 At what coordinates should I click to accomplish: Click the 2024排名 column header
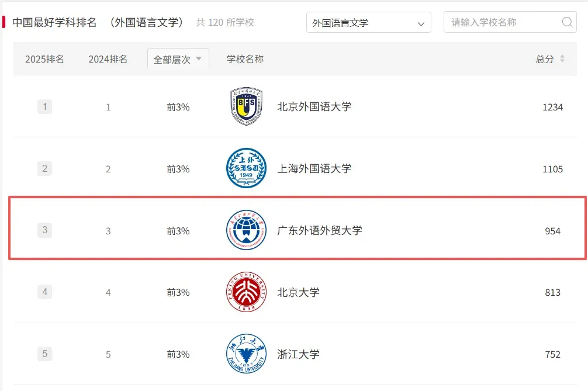tap(108, 59)
